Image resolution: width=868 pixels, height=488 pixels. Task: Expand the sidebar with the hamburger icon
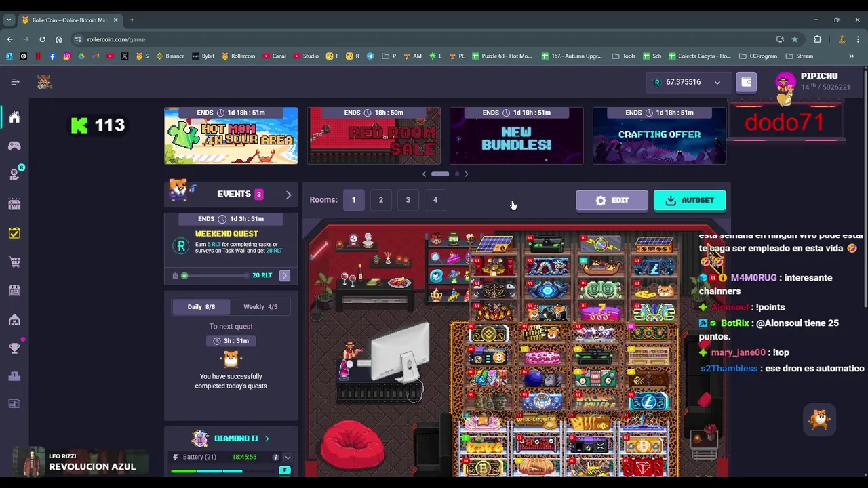pos(15,82)
